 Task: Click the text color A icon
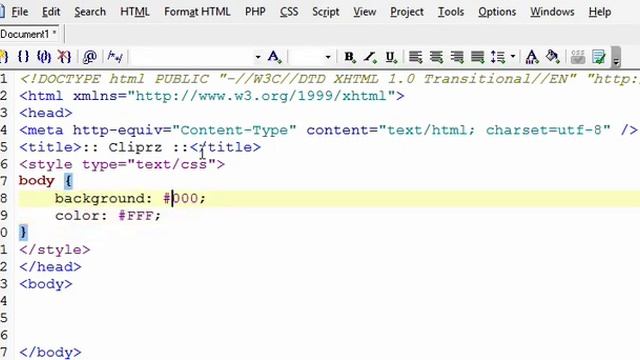(x=531, y=57)
